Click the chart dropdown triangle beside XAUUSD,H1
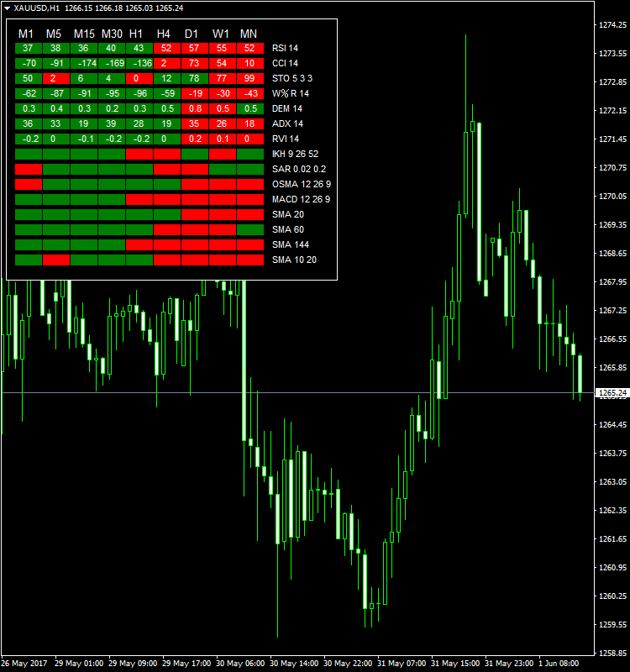The width and height of the screenshot is (630, 672). [x=7, y=8]
